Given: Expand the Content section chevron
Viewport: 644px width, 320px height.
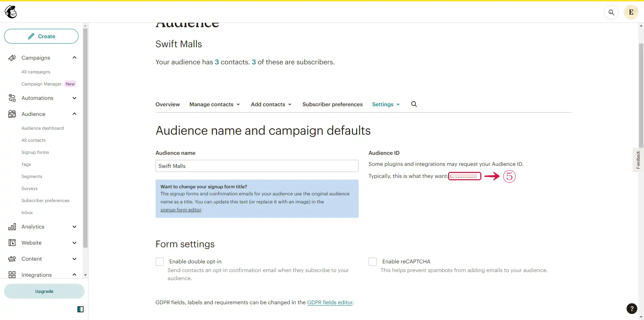Looking at the screenshot, I should [x=74, y=259].
